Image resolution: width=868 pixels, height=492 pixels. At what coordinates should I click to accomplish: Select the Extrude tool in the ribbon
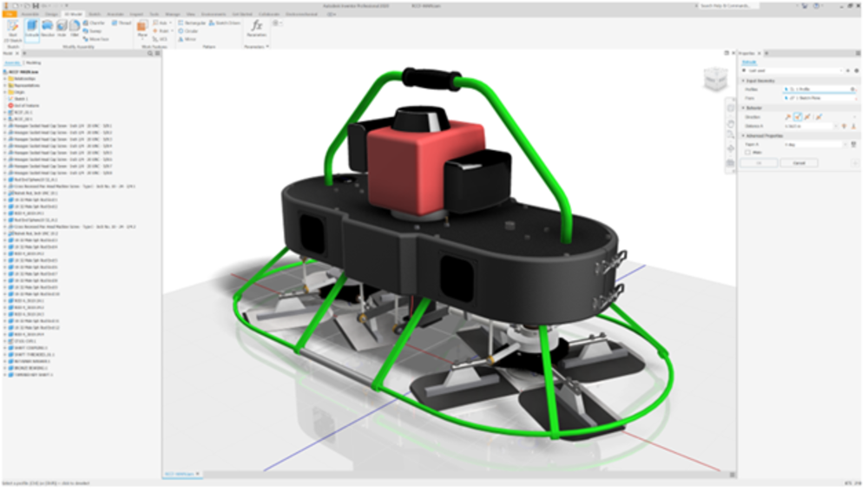(x=31, y=30)
